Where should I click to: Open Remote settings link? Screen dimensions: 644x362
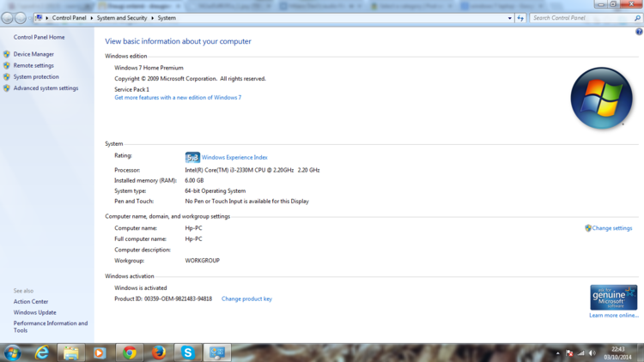(33, 66)
